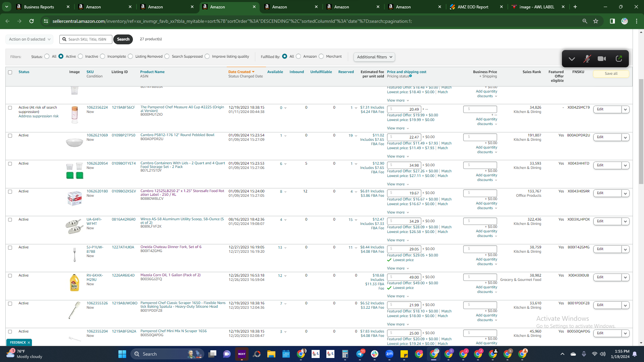Switch to image - AWL LABEL tab
Image resolution: width=644 pixels, height=362 pixels.
click(537, 7)
